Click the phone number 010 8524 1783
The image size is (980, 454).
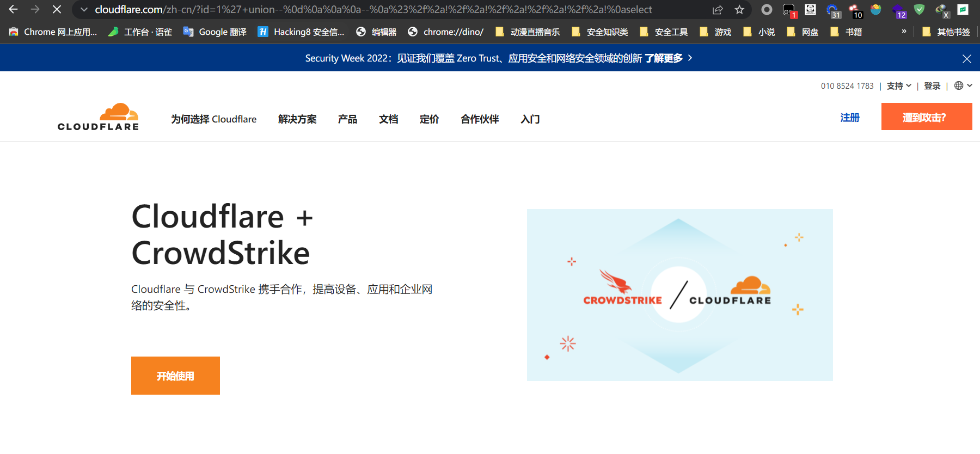click(847, 86)
